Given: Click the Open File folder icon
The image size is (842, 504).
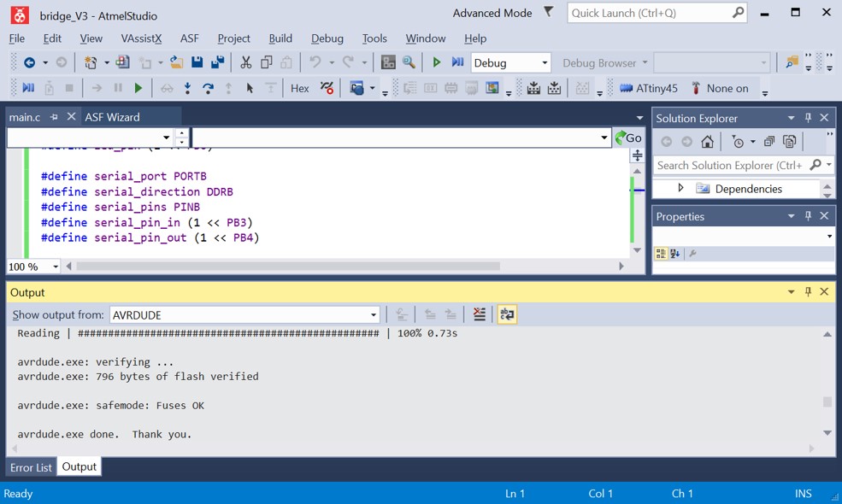Looking at the screenshot, I should [177, 62].
